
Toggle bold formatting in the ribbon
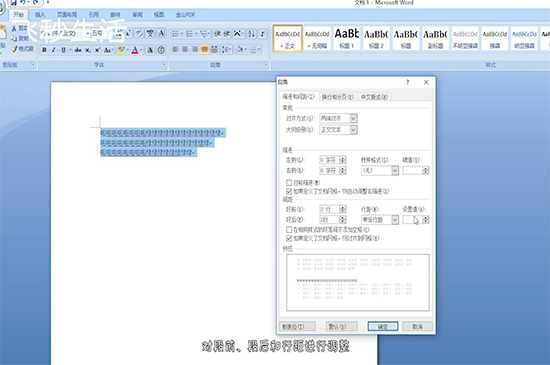coord(44,50)
